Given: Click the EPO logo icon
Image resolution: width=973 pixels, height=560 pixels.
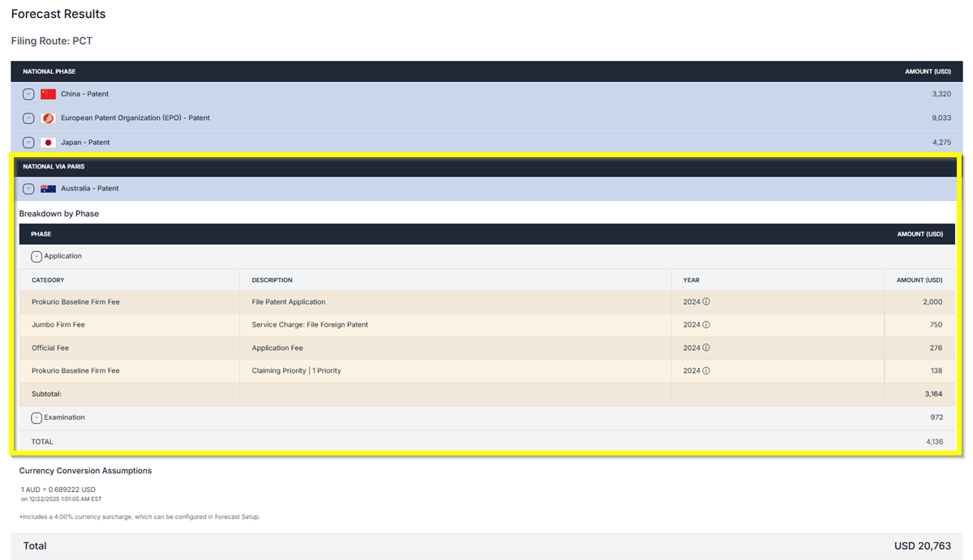Looking at the screenshot, I should [49, 118].
